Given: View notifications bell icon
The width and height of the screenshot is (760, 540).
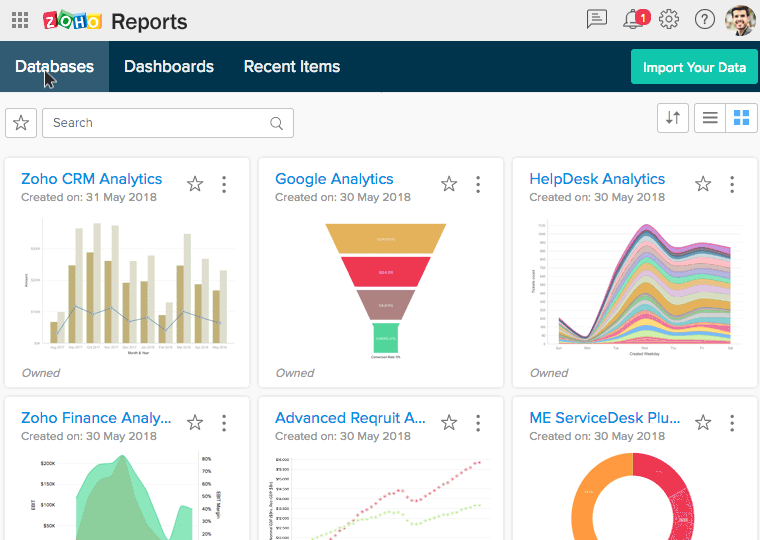Looking at the screenshot, I should coord(633,20).
